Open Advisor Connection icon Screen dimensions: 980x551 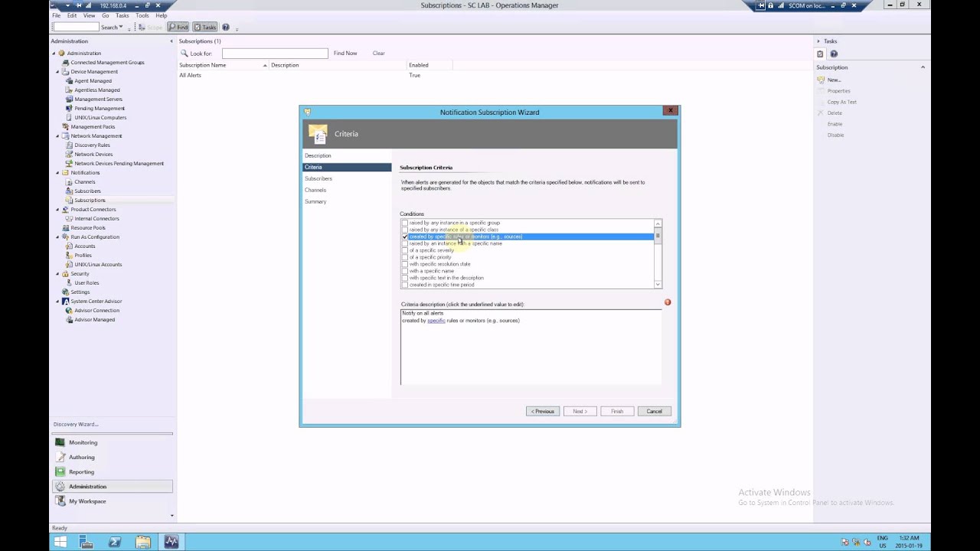(70, 311)
